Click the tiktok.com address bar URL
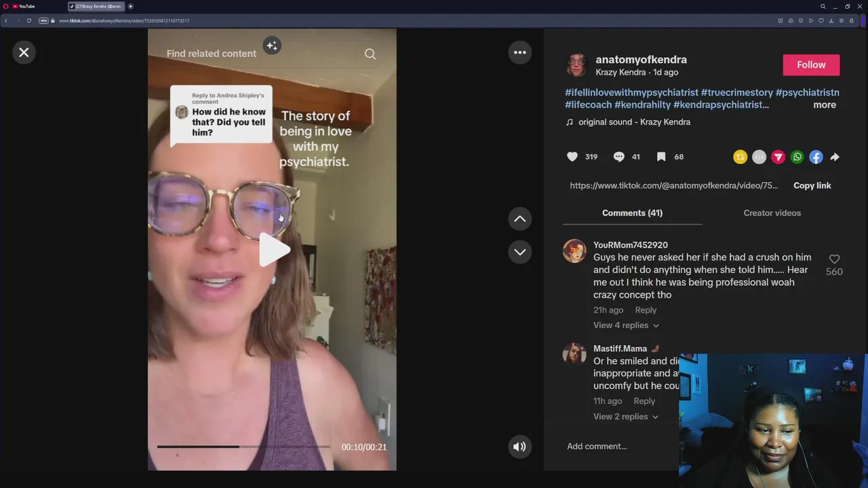 pos(124,20)
